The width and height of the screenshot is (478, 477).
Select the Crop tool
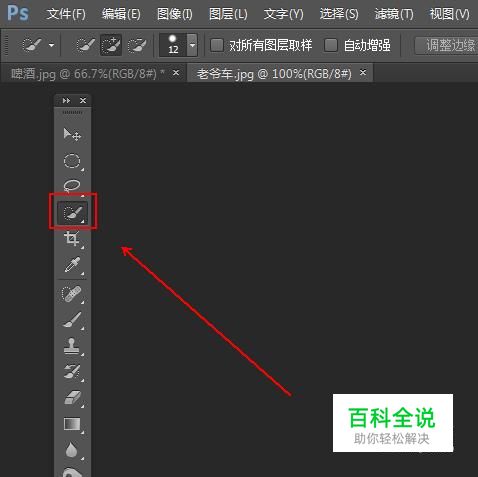[72, 238]
